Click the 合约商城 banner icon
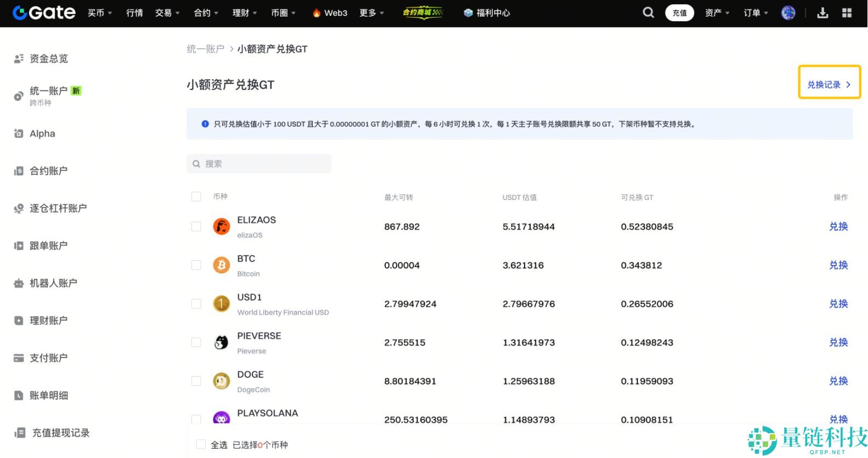This screenshot has width=868, height=458. click(422, 13)
